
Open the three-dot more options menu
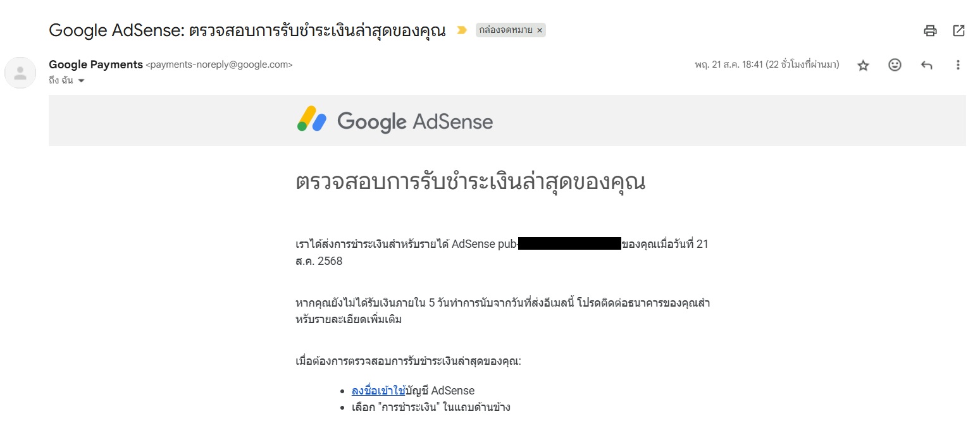pos(958,64)
